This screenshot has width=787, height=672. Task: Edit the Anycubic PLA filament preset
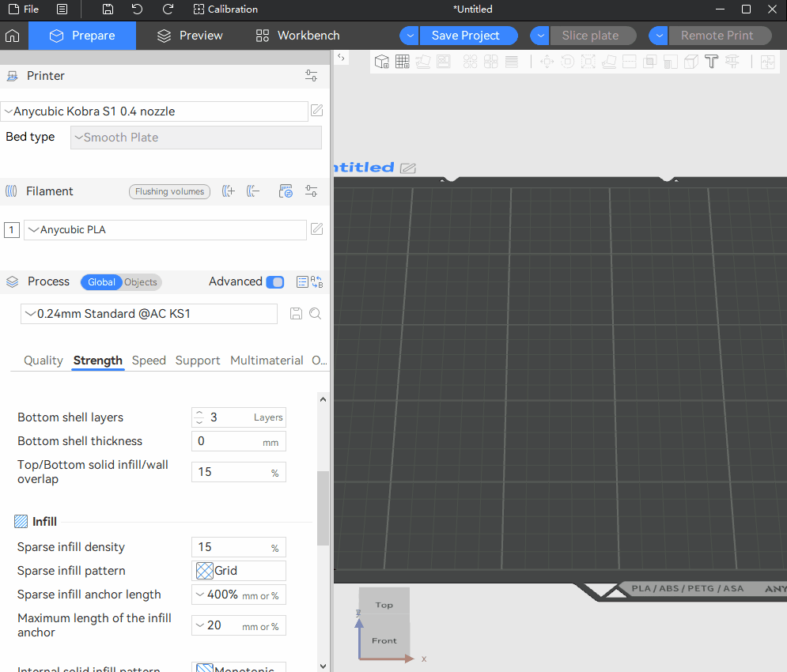316,229
